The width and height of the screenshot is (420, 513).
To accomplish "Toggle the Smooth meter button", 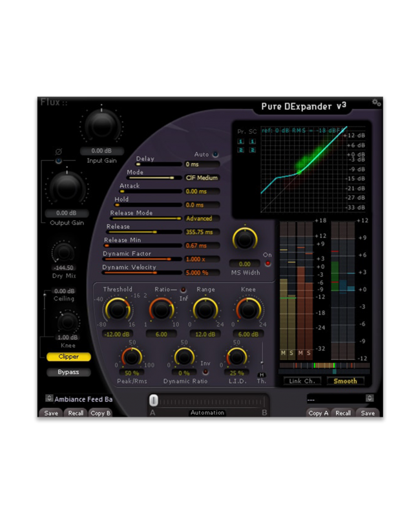I will coord(345,381).
